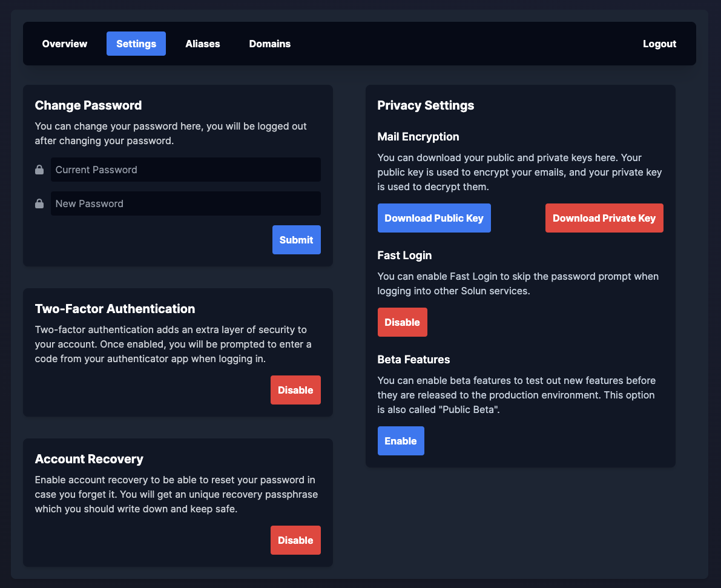Click the New Password input field
The height and width of the screenshot is (588, 721).
pyautogui.click(x=186, y=204)
